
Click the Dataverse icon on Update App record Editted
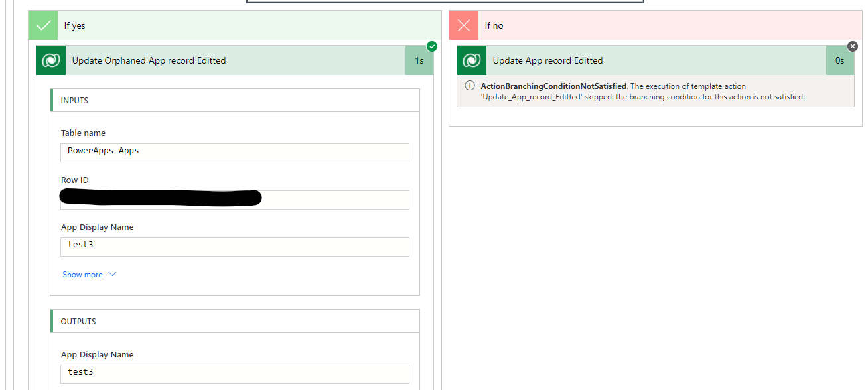pyautogui.click(x=472, y=60)
